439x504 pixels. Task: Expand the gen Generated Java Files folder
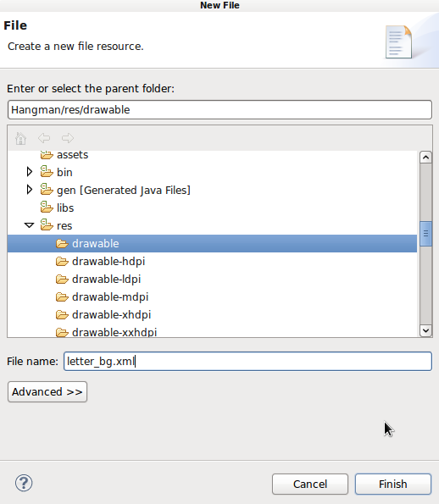point(30,190)
